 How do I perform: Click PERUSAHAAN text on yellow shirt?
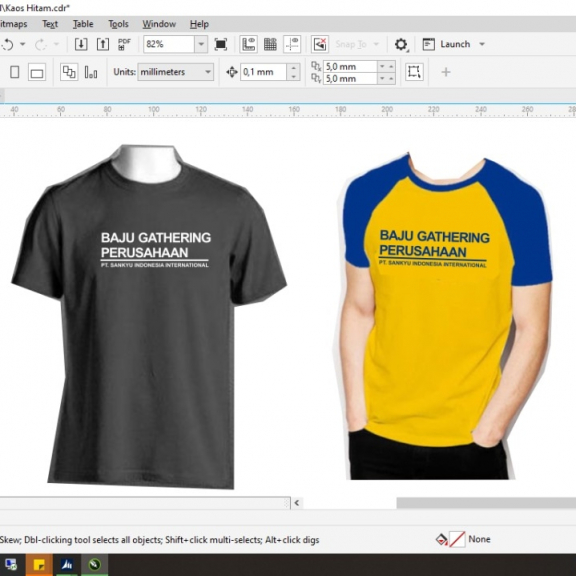pyautogui.click(x=423, y=251)
